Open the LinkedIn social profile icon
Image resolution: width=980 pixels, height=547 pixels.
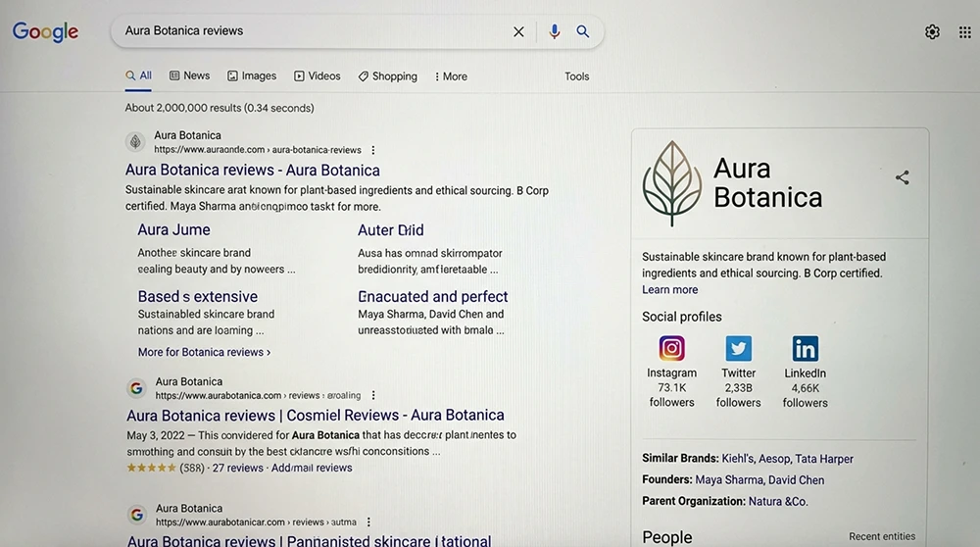[x=805, y=348]
